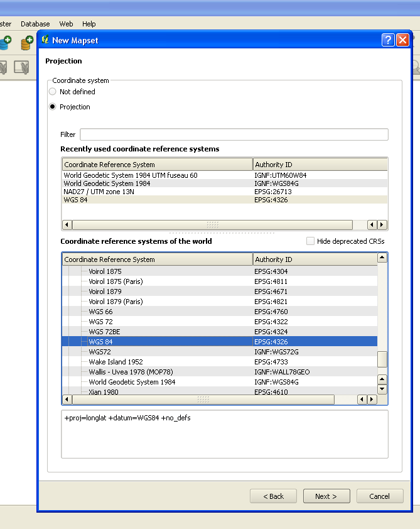This screenshot has width=420, height=529.
Task: Enable the Hide deprecated CRSs checkbox
Action: click(x=310, y=241)
